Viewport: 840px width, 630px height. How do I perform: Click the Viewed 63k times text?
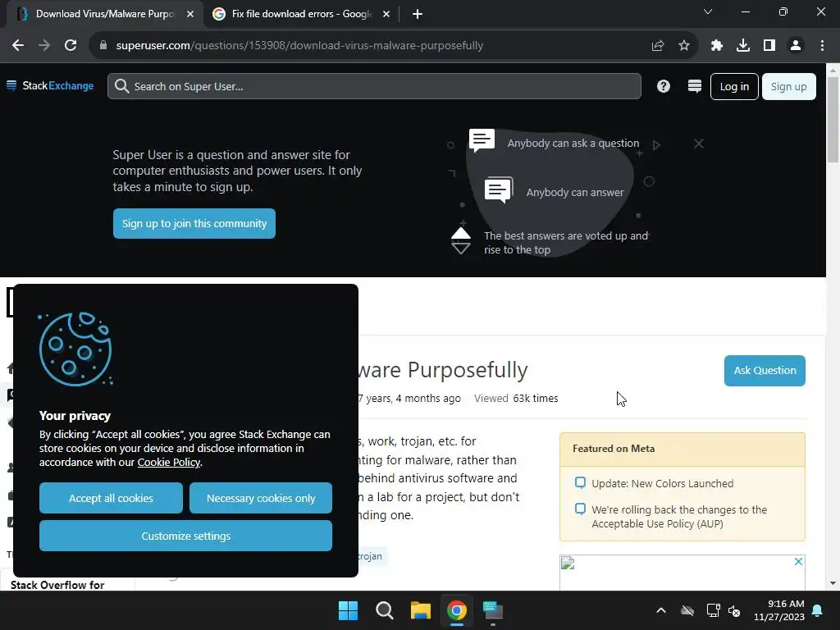(516, 398)
